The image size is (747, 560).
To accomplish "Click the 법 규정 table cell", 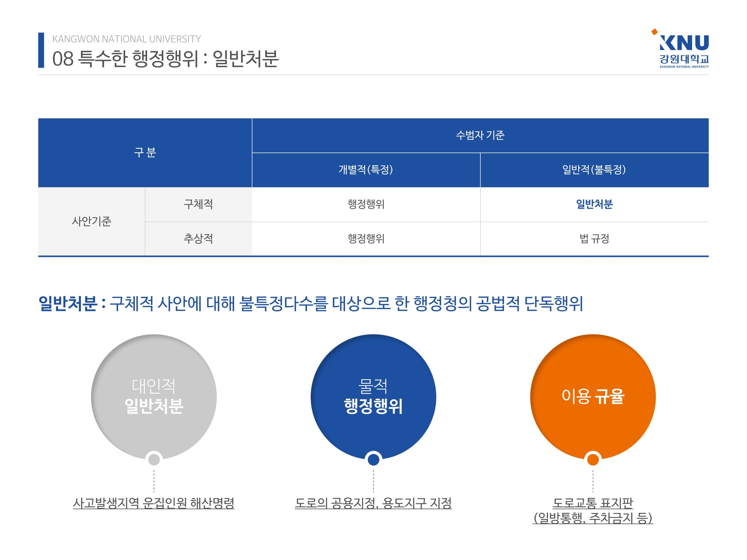I will tap(594, 239).
